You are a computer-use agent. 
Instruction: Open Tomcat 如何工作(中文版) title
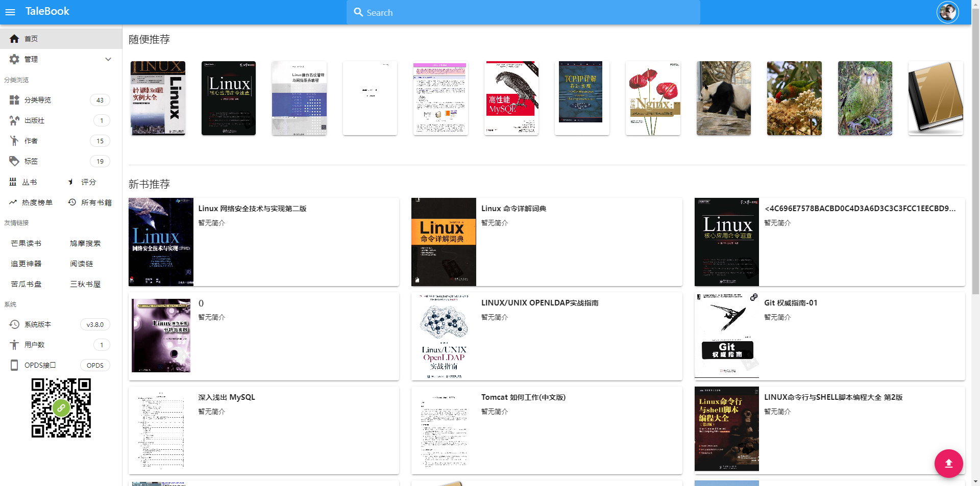(523, 397)
